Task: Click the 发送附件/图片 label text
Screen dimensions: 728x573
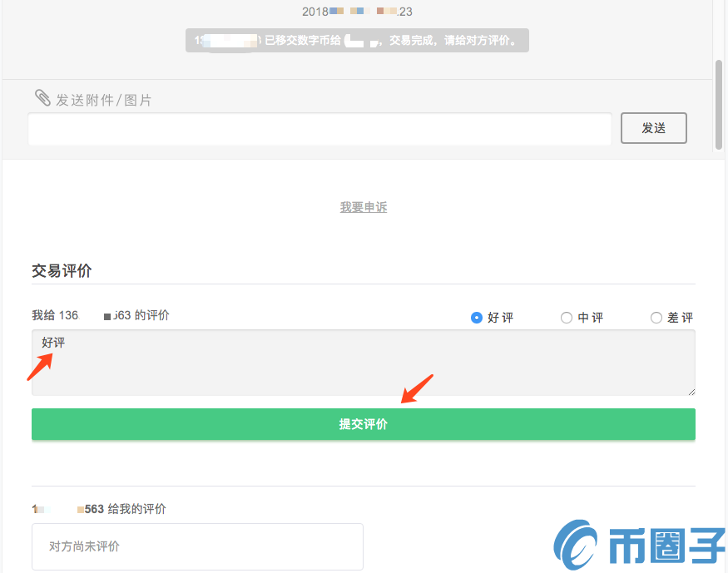Action: pyautogui.click(x=104, y=100)
